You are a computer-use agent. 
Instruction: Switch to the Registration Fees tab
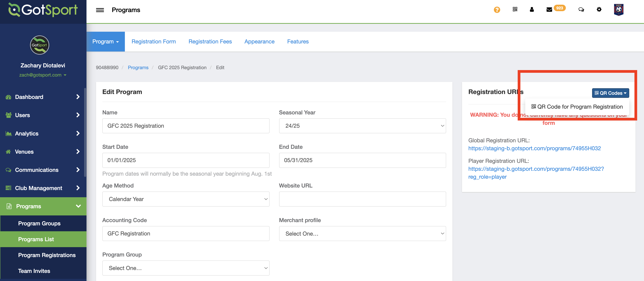coord(210,41)
